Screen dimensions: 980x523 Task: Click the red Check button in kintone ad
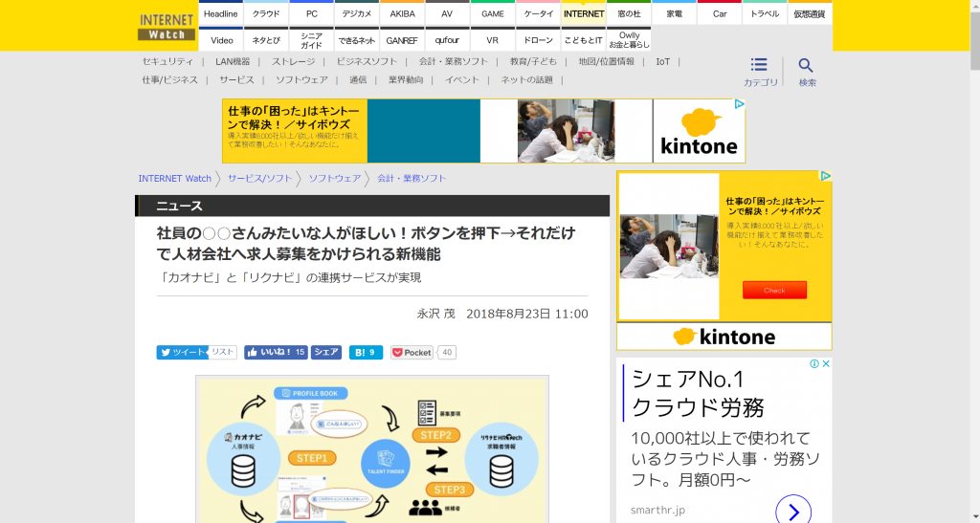tap(774, 291)
